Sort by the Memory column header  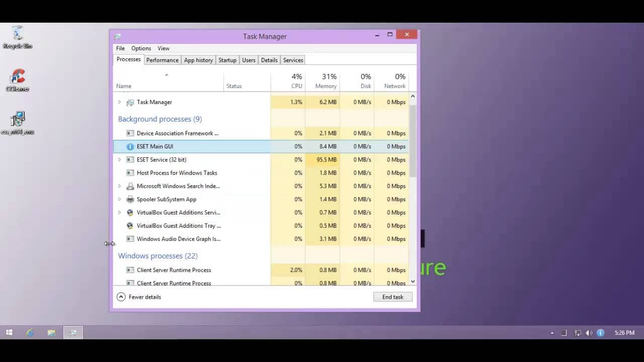(x=322, y=81)
